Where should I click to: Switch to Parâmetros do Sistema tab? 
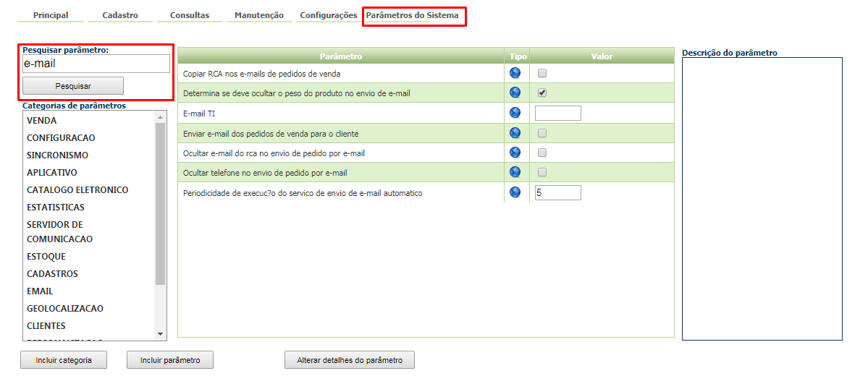(x=413, y=15)
